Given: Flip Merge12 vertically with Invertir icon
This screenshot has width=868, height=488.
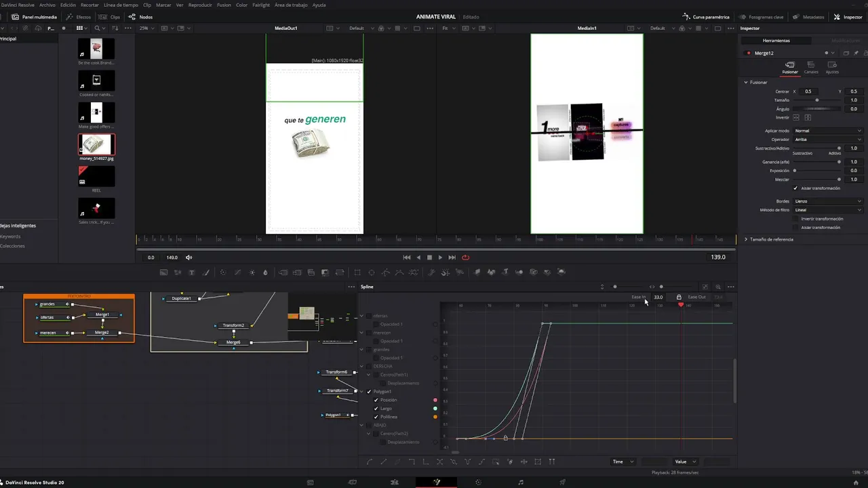Looking at the screenshot, I should point(808,117).
